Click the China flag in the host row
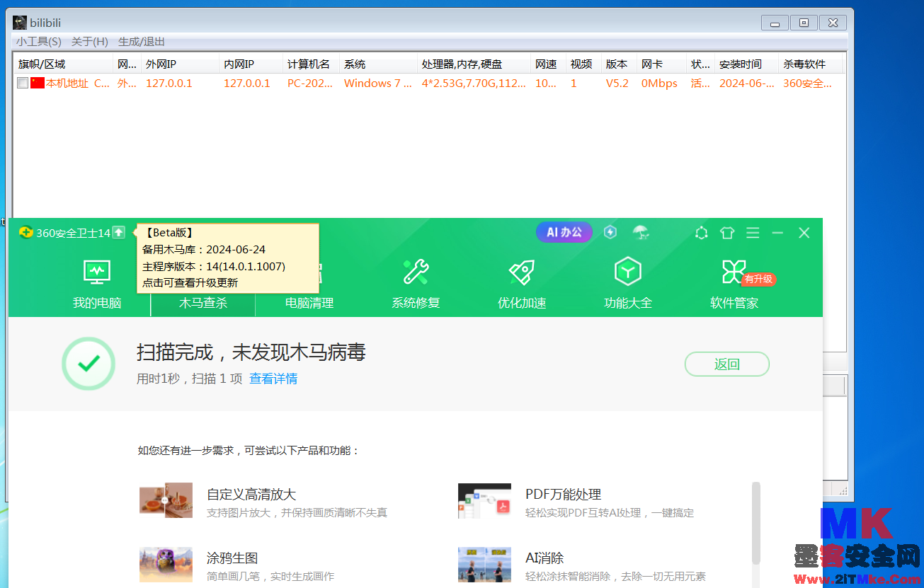This screenshot has width=924, height=588. tap(38, 83)
